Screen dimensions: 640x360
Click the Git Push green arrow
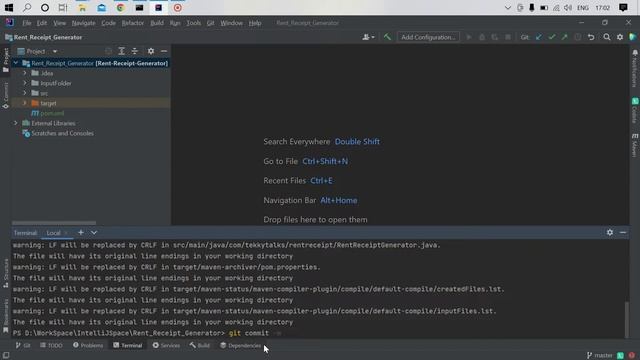564,37
